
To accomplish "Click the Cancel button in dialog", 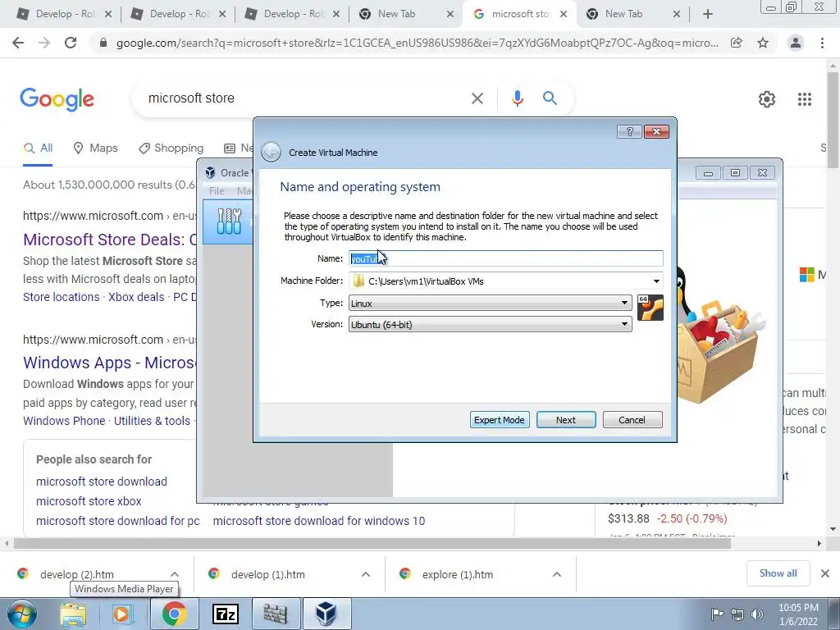I will coord(632,420).
